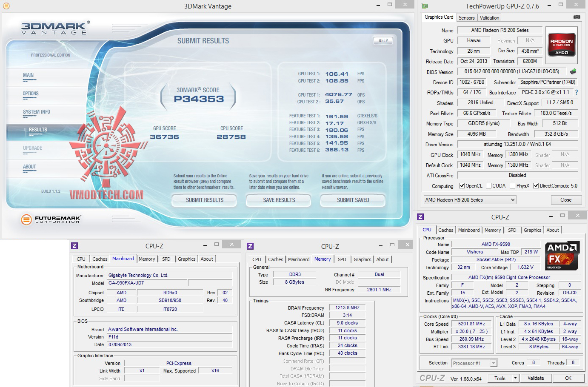
Task: Open System Info in the 3DMark sidebar
Action: coord(37,112)
